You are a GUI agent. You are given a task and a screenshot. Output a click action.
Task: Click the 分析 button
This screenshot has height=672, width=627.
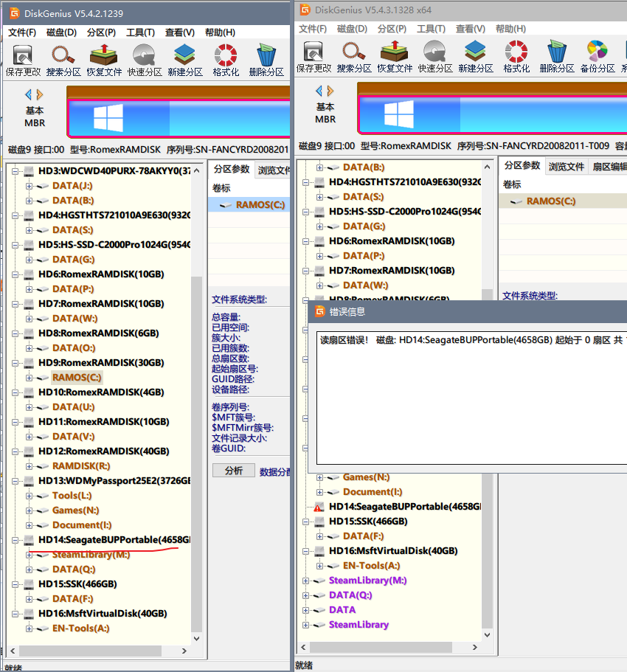pyautogui.click(x=234, y=469)
